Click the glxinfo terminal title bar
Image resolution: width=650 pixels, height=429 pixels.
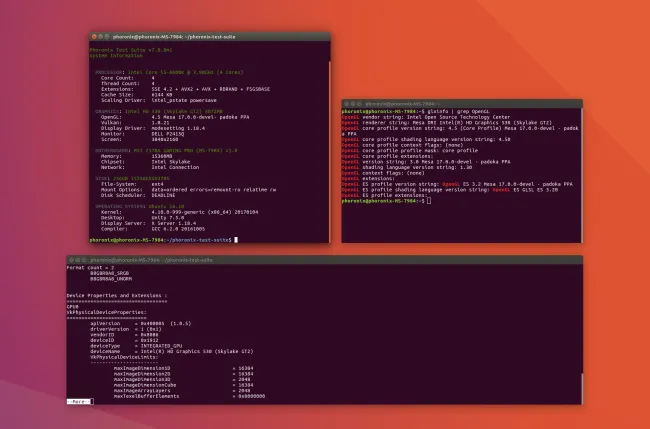(x=462, y=104)
